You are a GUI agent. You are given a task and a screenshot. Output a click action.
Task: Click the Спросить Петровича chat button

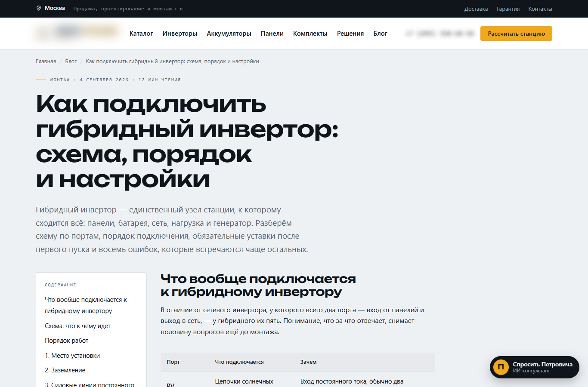coord(535,367)
